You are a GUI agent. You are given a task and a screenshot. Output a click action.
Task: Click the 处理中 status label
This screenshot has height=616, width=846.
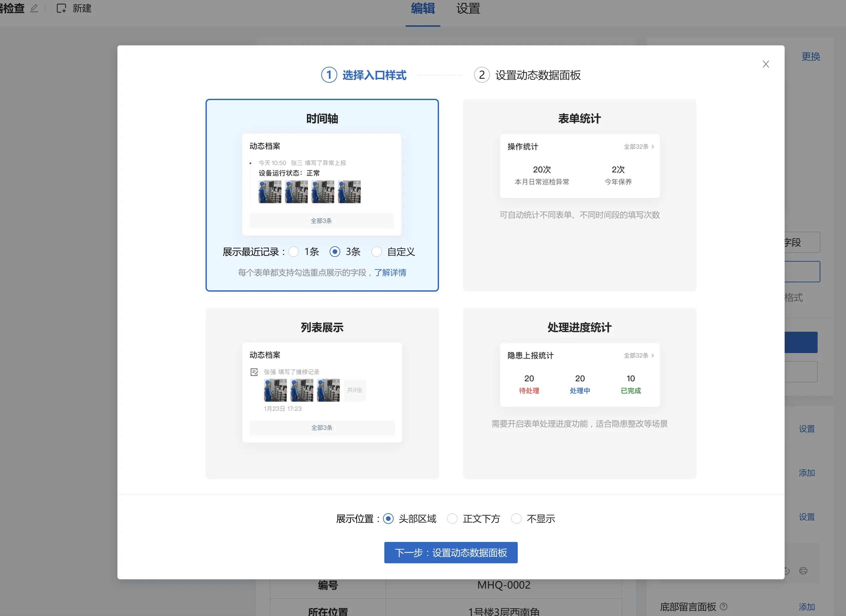[580, 391]
